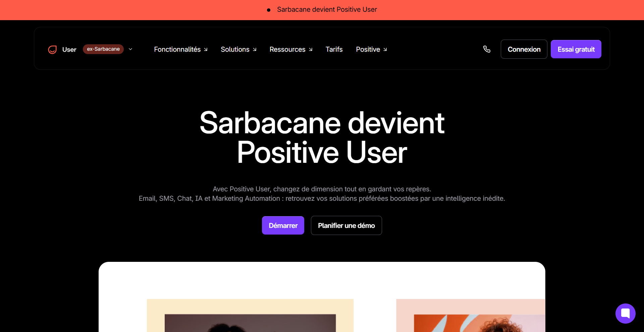Go to the Tarifs page
The height and width of the screenshot is (332, 644).
(334, 49)
